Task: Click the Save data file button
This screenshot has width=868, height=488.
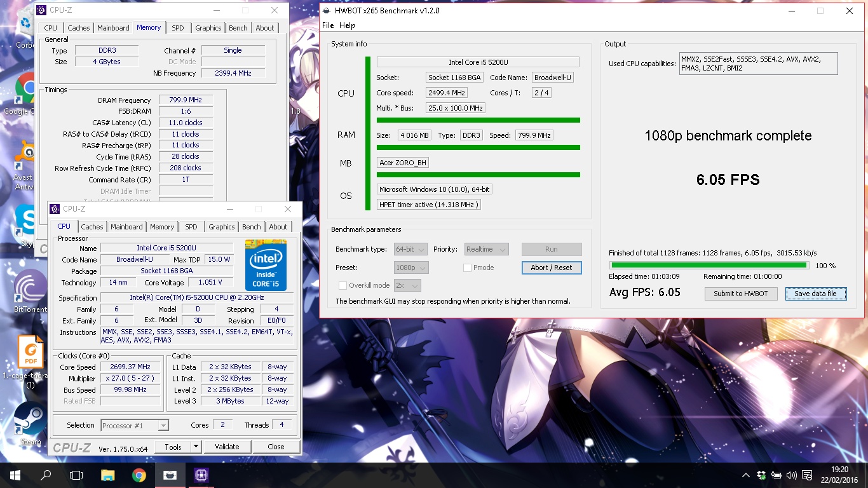Action: click(816, 294)
